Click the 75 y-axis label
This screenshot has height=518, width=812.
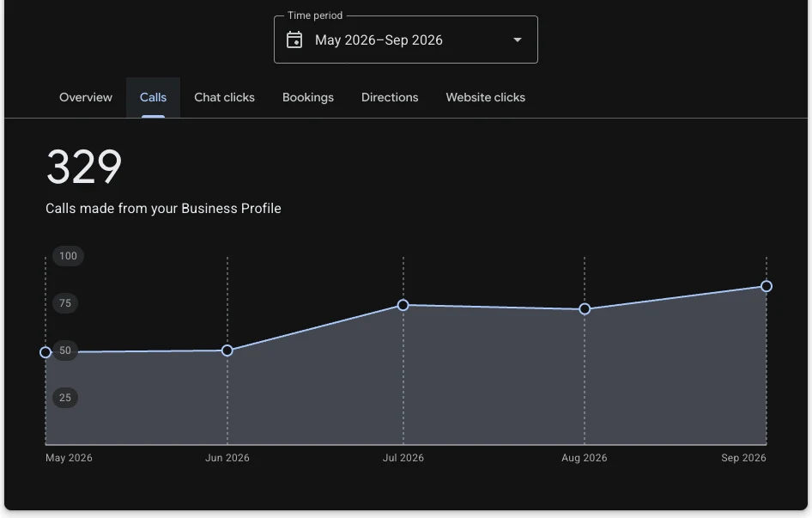tap(64, 303)
